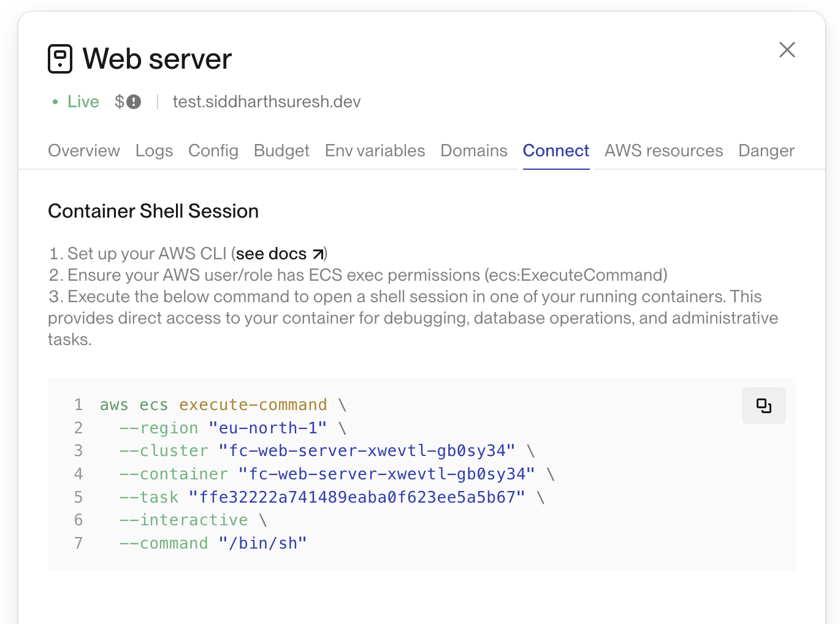The height and width of the screenshot is (624, 840).
Task: Select the Budget tab
Action: coord(281,151)
